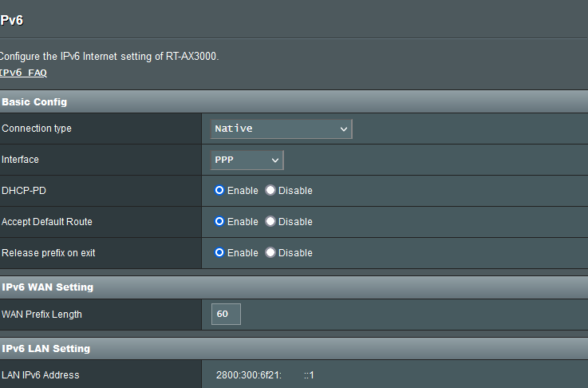Click the Basic Config section header
588x388 pixels.
294,101
